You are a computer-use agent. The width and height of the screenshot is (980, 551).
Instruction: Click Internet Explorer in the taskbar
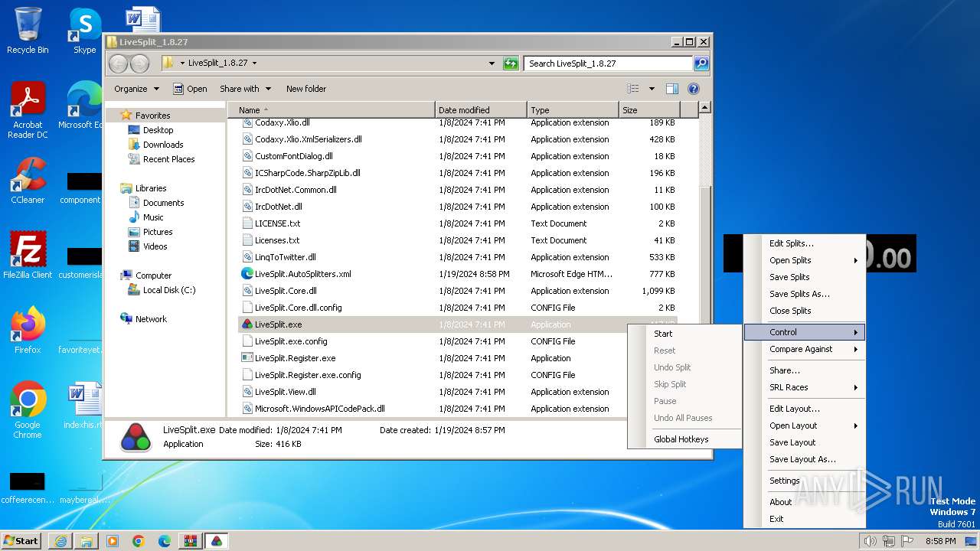60,541
